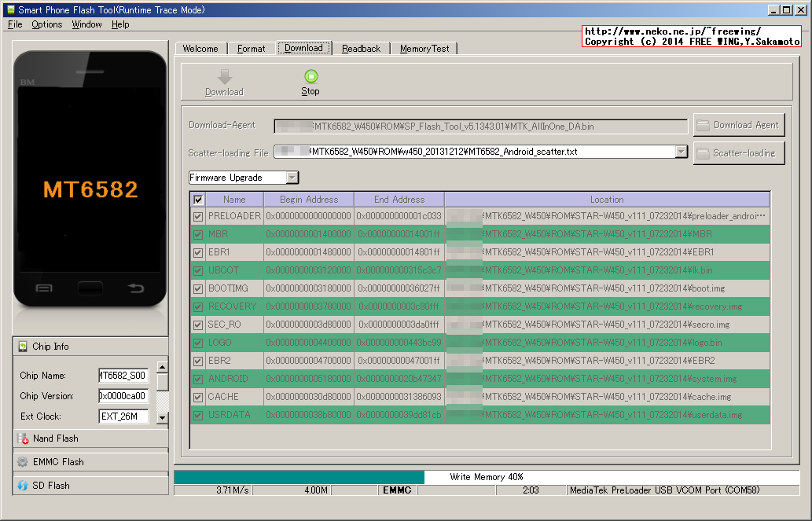Image resolution: width=812 pixels, height=521 pixels.
Task: Disable the ANDROID system image checkbox
Action: click(x=197, y=379)
